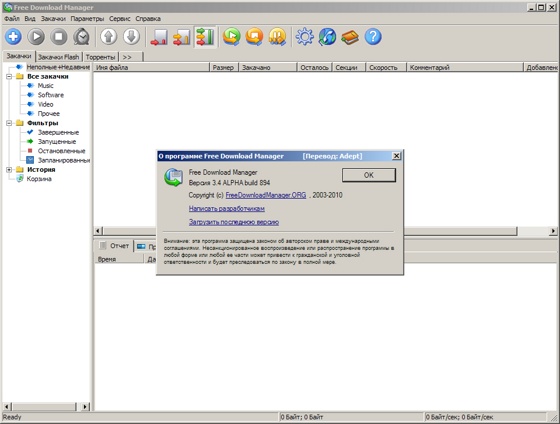The image size is (560, 424).
Task: Move download down with down-arrow icon
Action: pos(131,36)
